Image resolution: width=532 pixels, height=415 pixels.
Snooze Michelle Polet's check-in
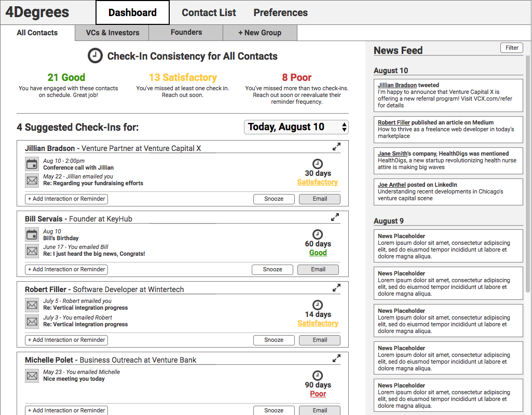pos(274,410)
